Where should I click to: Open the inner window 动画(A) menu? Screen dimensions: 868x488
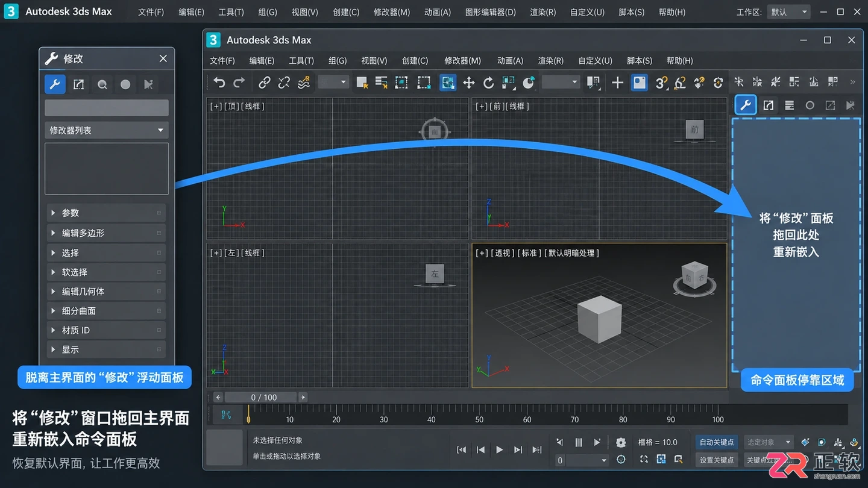coord(510,60)
